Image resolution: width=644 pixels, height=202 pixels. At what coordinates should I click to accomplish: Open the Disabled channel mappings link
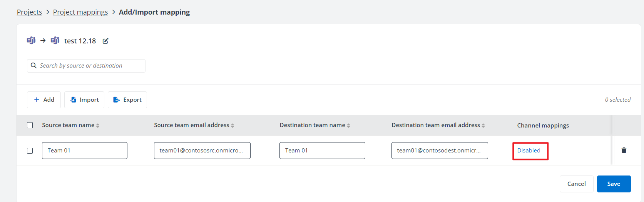(x=529, y=151)
